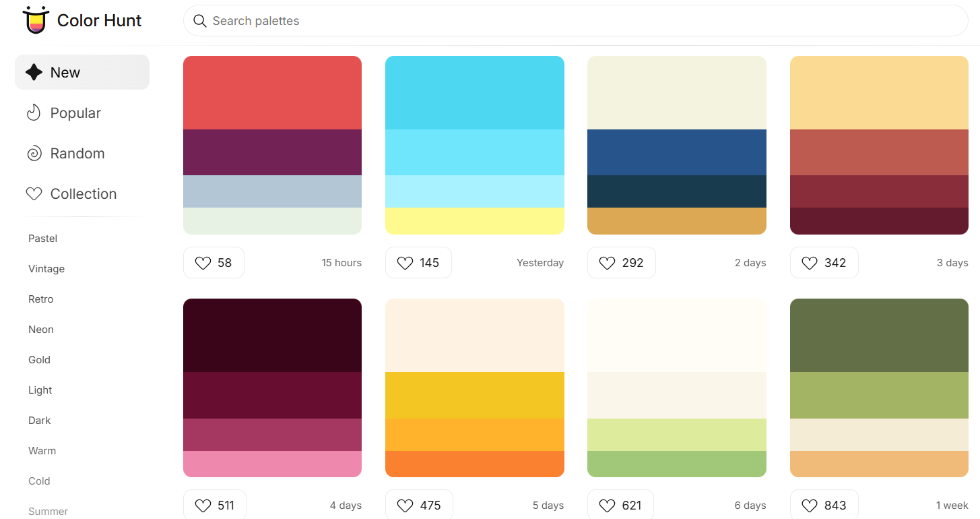Click the Collection heart icon
This screenshot has width=980, height=519.
[x=34, y=194]
